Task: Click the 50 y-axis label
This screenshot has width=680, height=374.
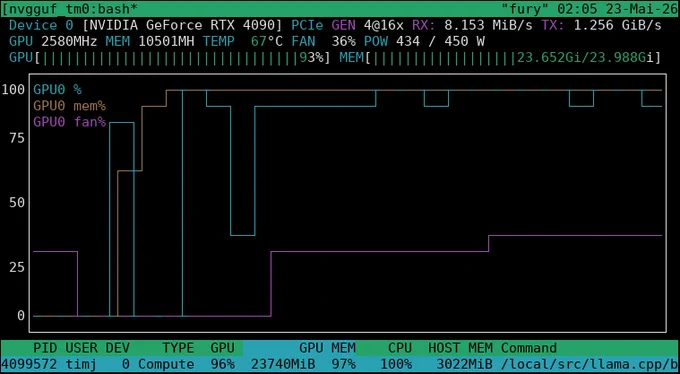Action: (x=17, y=203)
